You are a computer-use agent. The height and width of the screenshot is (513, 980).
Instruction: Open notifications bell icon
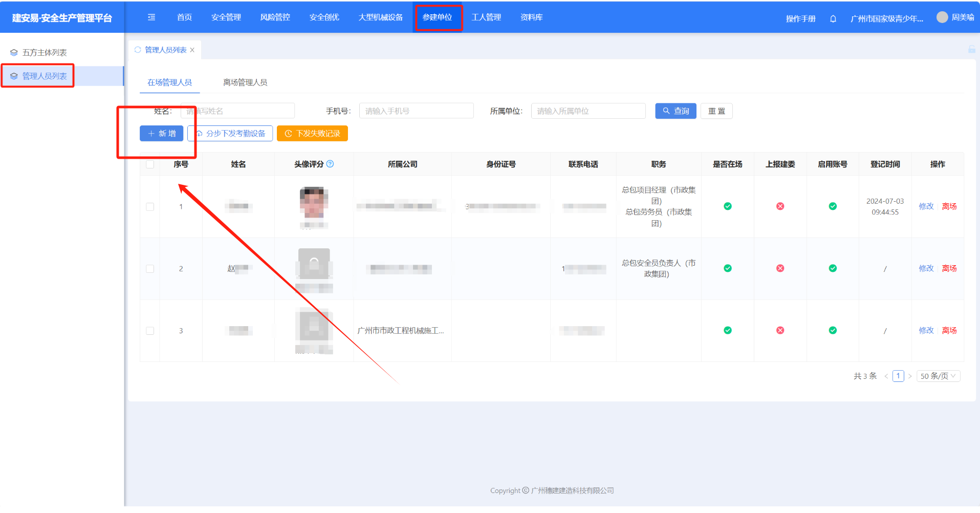pyautogui.click(x=833, y=19)
